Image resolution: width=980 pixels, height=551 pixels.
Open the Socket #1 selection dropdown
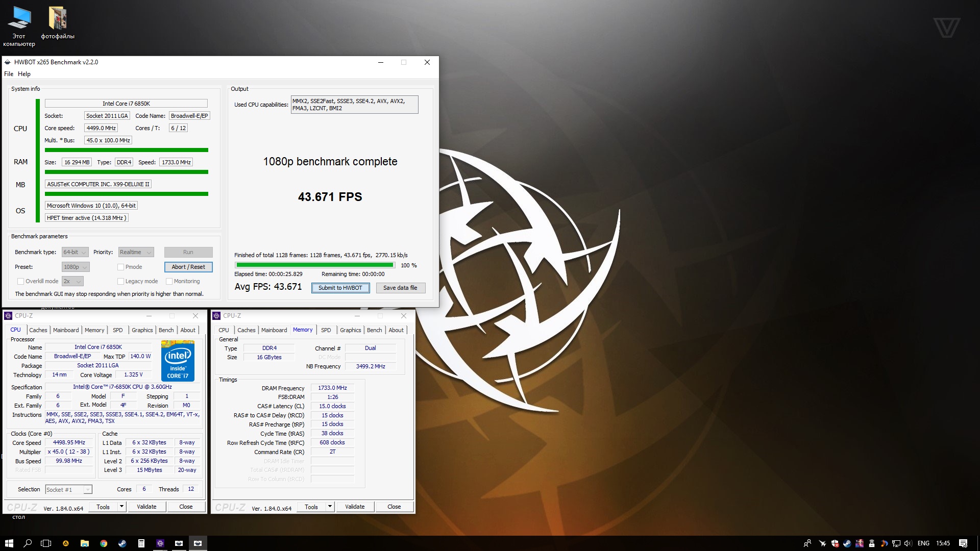(68, 490)
